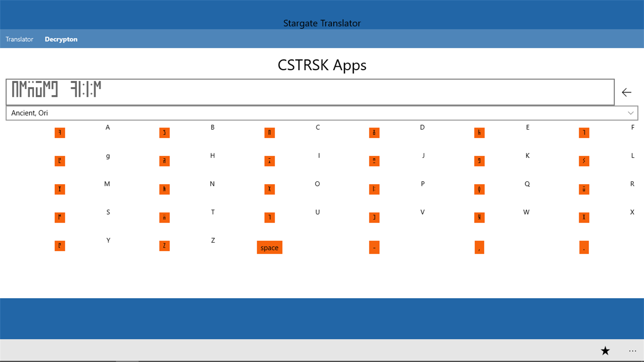This screenshot has width=644, height=362.
Task: Select the orange glyph button for letter H
Action: (165, 161)
